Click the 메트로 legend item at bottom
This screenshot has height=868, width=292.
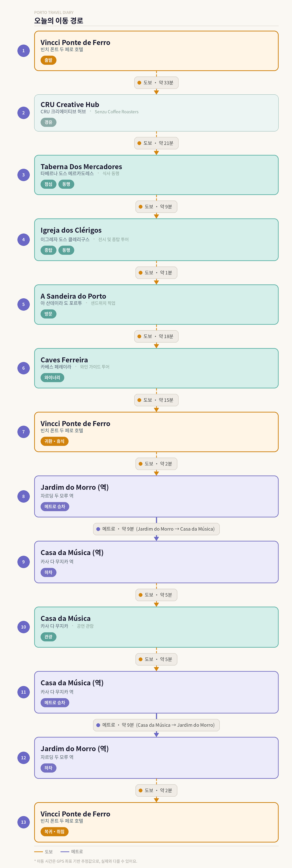pyautogui.click(x=72, y=852)
